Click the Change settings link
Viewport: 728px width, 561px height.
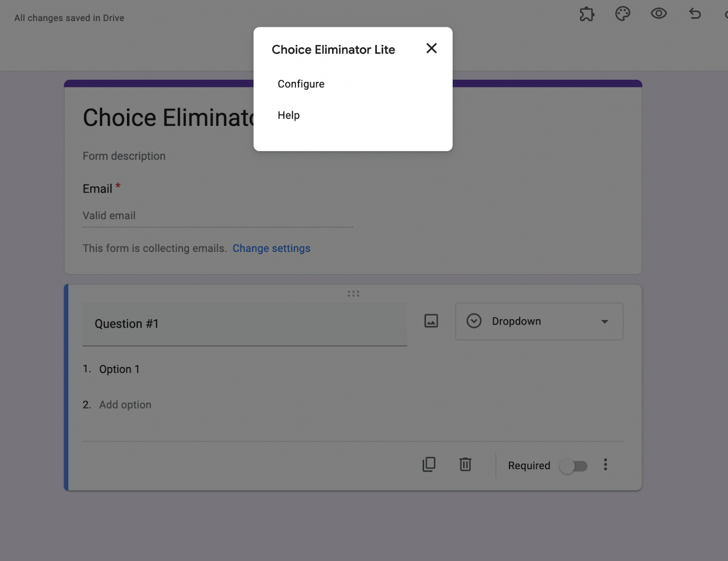tap(271, 248)
